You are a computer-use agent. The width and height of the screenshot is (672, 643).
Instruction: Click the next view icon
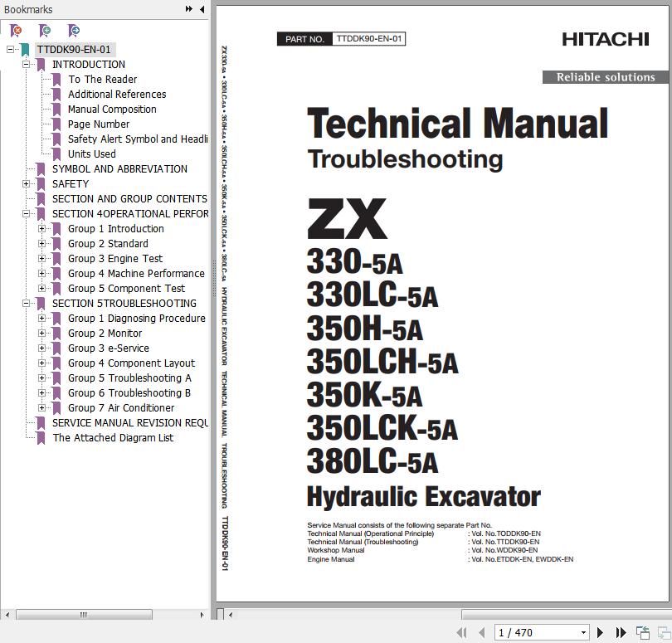coord(664,632)
